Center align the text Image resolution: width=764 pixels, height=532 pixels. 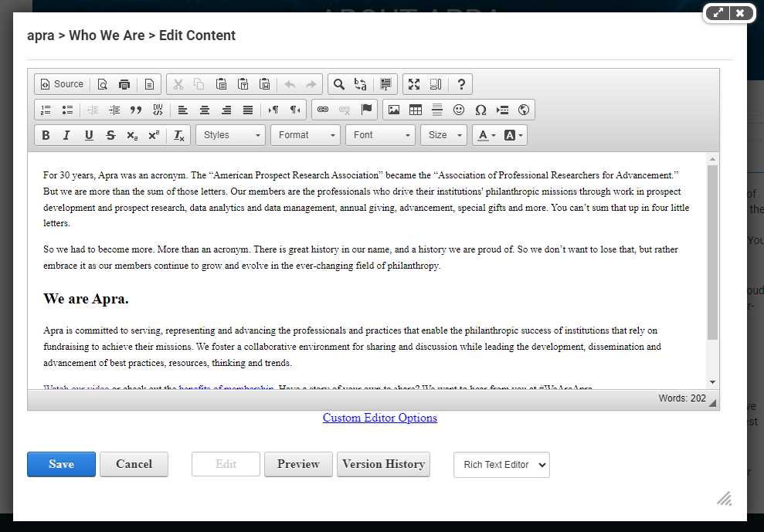point(205,110)
